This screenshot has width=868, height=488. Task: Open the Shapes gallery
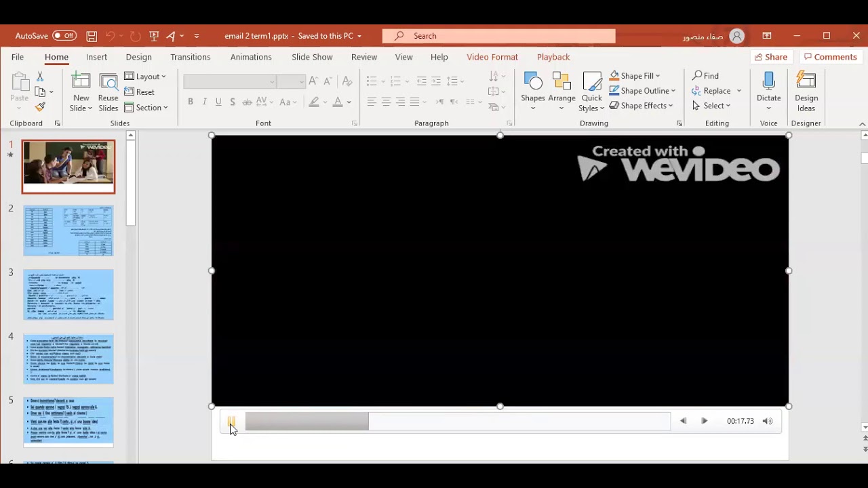(533, 92)
